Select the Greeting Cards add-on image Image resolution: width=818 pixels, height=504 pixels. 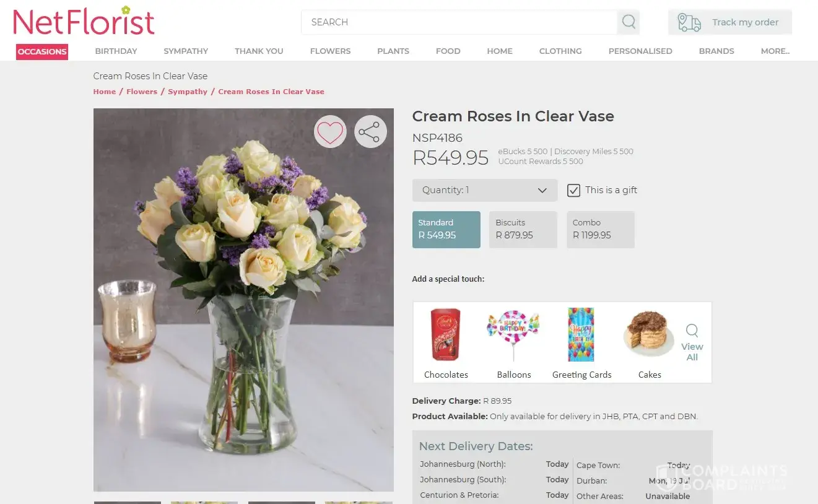pyautogui.click(x=581, y=334)
